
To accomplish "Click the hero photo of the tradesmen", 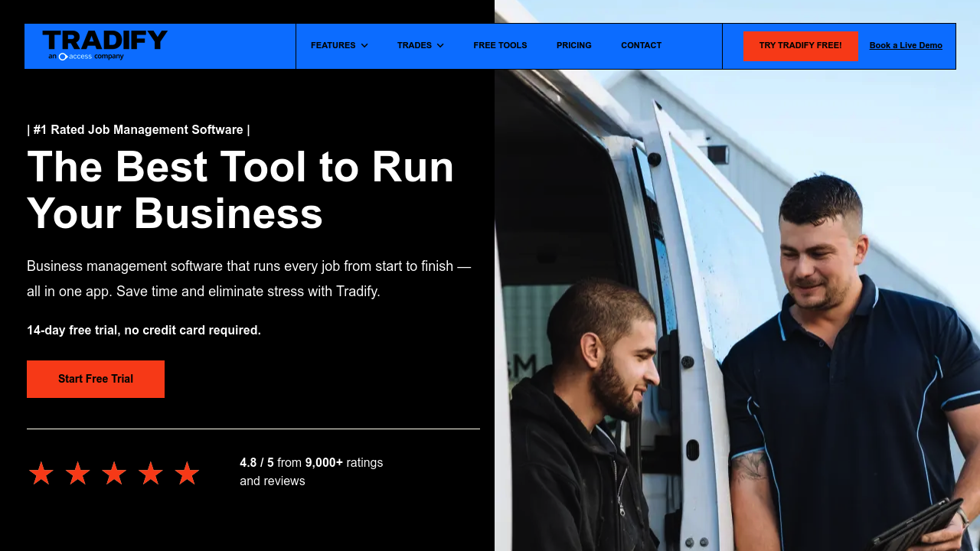I will pos(735,306).
